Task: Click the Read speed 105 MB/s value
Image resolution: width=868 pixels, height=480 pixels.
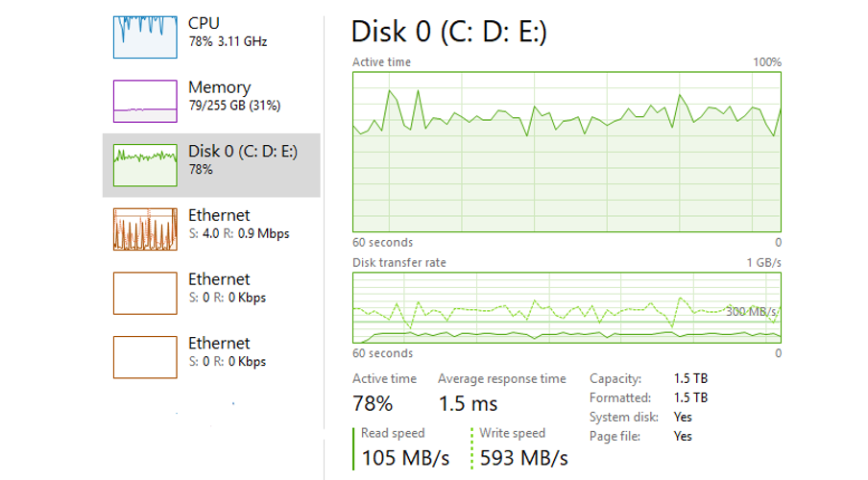Action: click(x=405, y=458)
